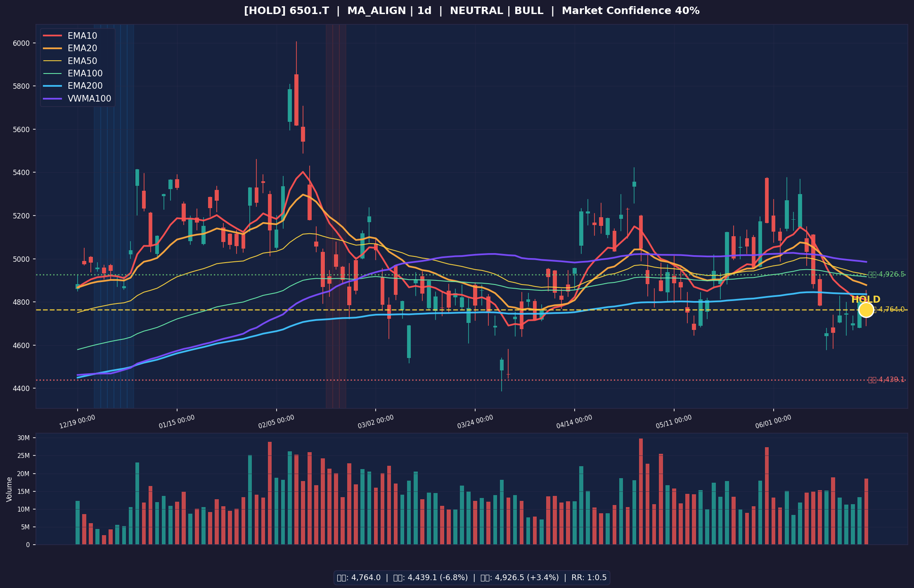Click the purple VWMA100 line sample in legend
The height and width of the screenshot is (588, 914).
(52, 99)
